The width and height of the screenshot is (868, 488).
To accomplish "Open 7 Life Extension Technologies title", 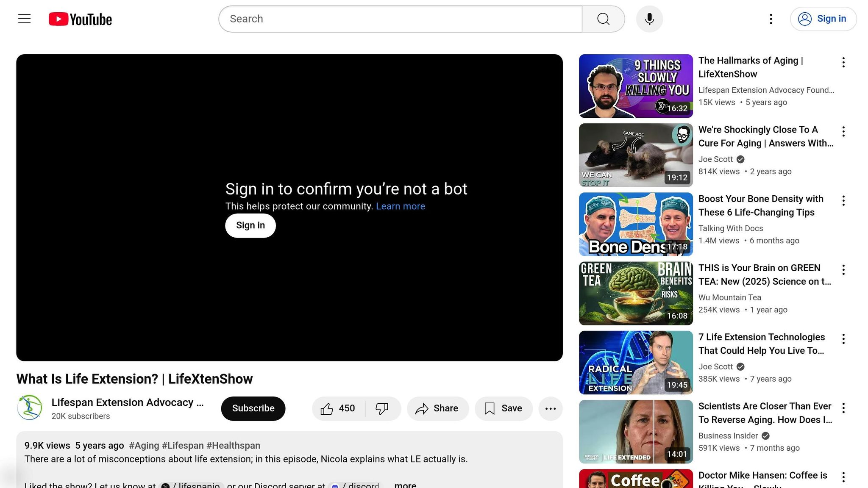I will pyautogui.click(x=762, y=344).
